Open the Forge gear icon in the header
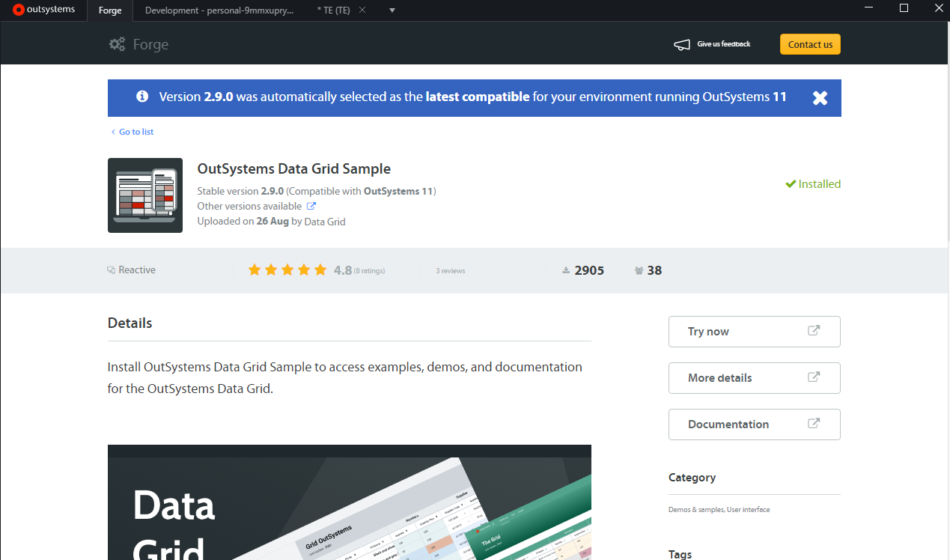The height and width of the screenshot is (560, 950). click(117, 44)
